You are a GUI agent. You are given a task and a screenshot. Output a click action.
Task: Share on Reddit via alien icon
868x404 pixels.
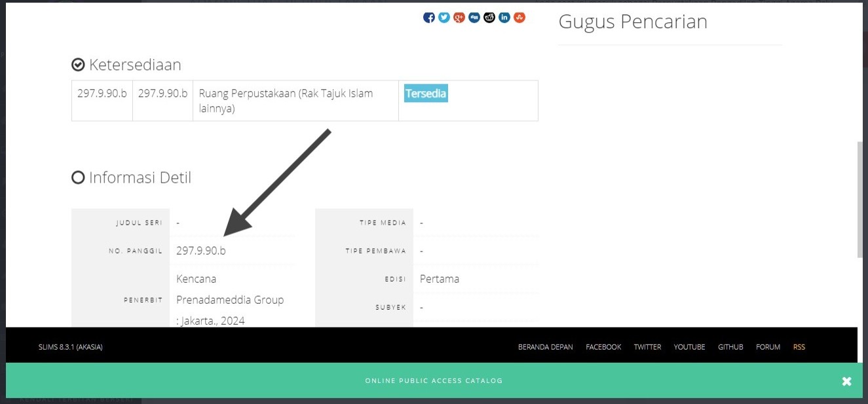489,18
